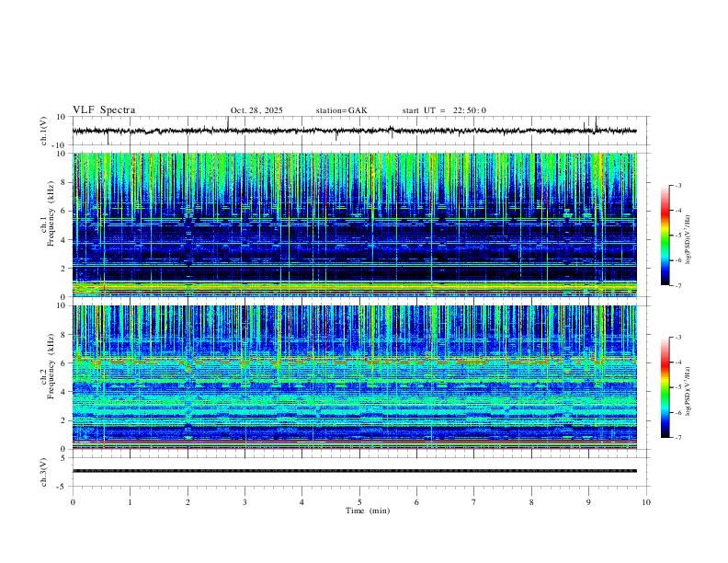
Task: Click the ch.1 voltage waveform trace
Action: click(x=354, y=131)
